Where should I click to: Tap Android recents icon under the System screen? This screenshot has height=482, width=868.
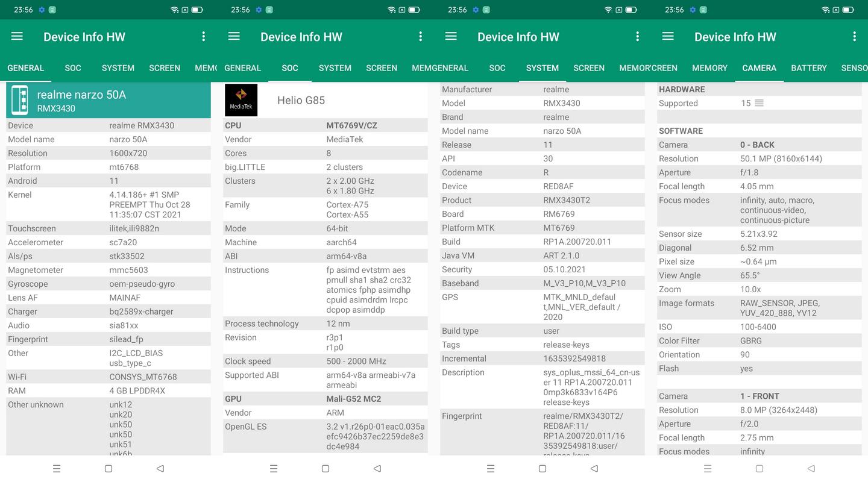point(491,468)
